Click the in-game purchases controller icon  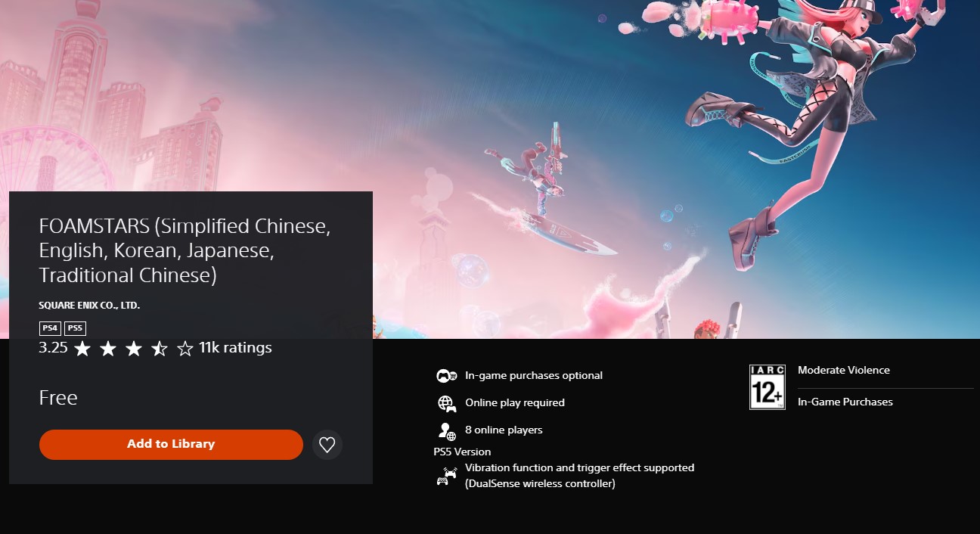pyautogui.click(x=447, y=376)
